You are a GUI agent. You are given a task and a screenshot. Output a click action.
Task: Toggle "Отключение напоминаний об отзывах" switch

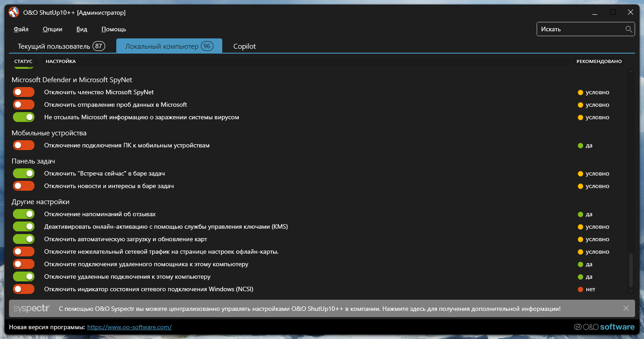coord(24,214)
